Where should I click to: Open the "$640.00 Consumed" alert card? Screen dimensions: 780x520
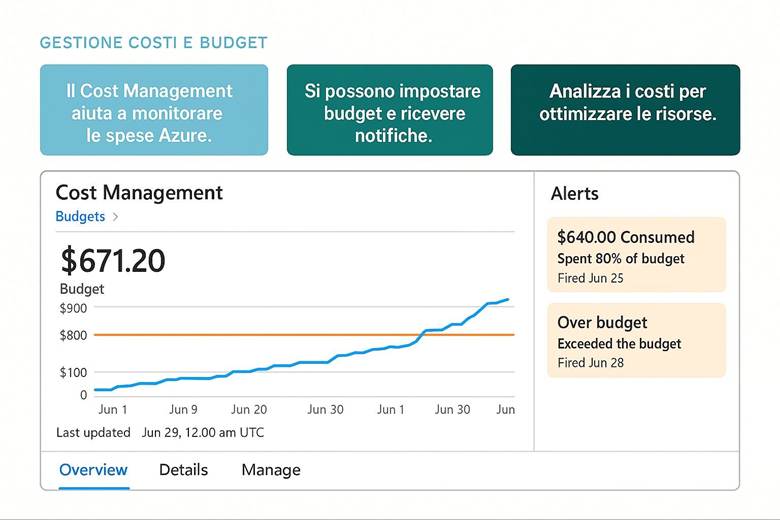coord(636,255)
